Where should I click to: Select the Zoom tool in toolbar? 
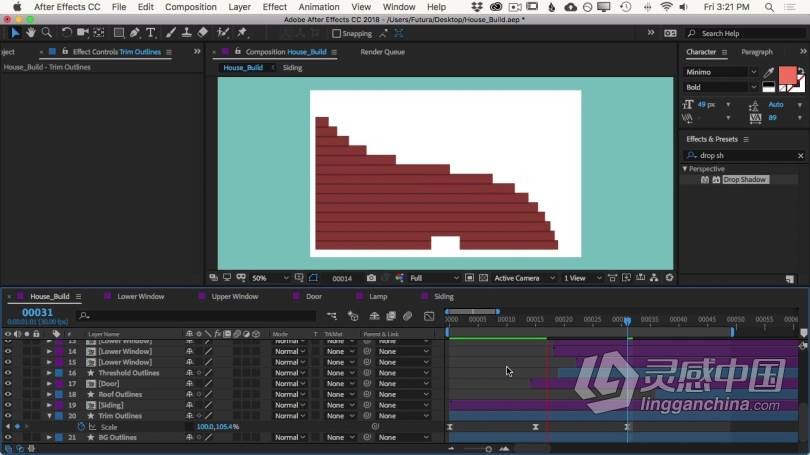point(46,32)
